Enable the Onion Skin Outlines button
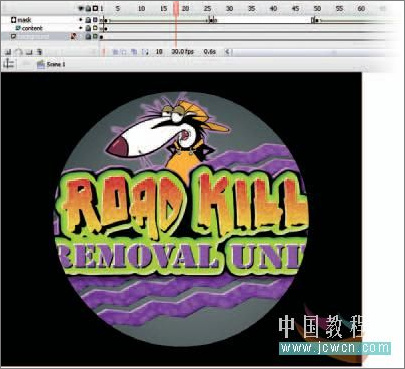Screen dimensions: 405x369 point(124,52)
